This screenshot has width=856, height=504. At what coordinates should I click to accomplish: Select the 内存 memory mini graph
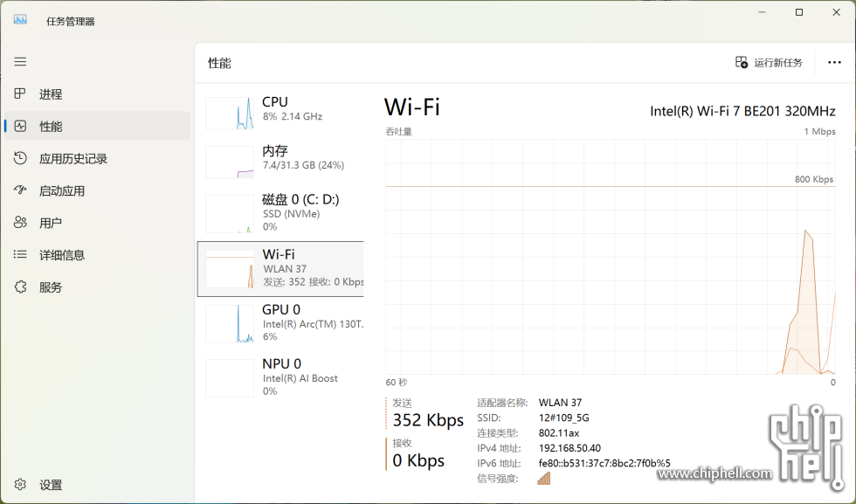click(x=229, y=162)
